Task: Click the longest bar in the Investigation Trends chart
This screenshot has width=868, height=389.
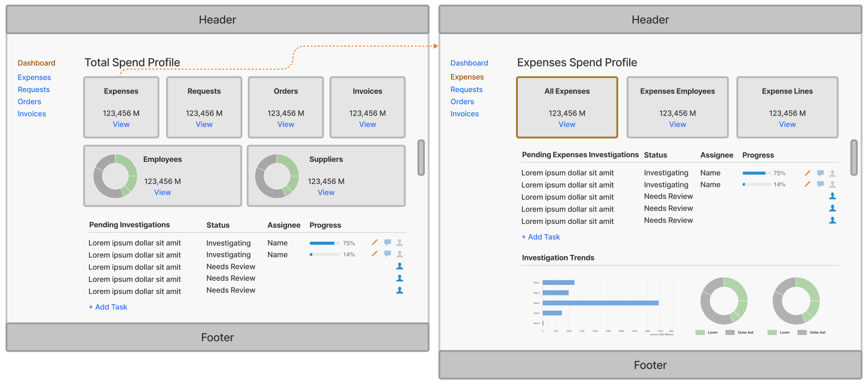Action: tap(600, 303)
